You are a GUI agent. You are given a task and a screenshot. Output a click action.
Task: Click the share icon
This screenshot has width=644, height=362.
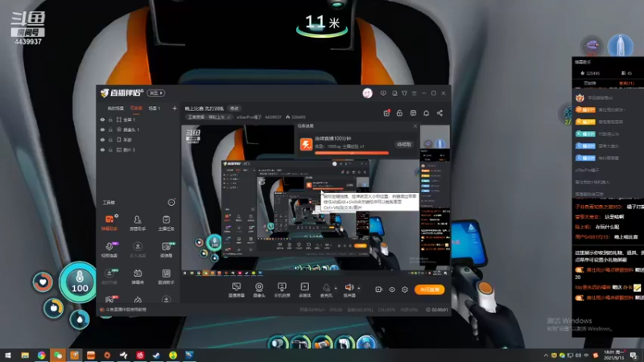point(440,113)
